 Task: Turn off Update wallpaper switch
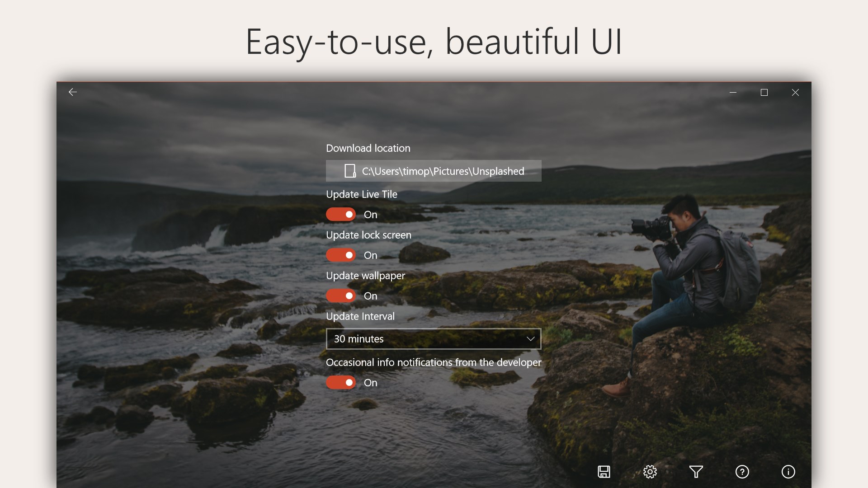[x=341, y=296]
